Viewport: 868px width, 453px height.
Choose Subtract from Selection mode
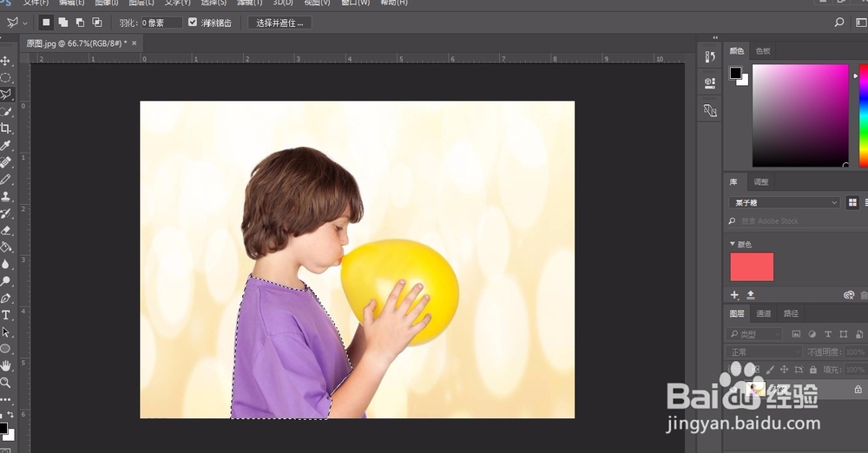[x=80, y=23]
